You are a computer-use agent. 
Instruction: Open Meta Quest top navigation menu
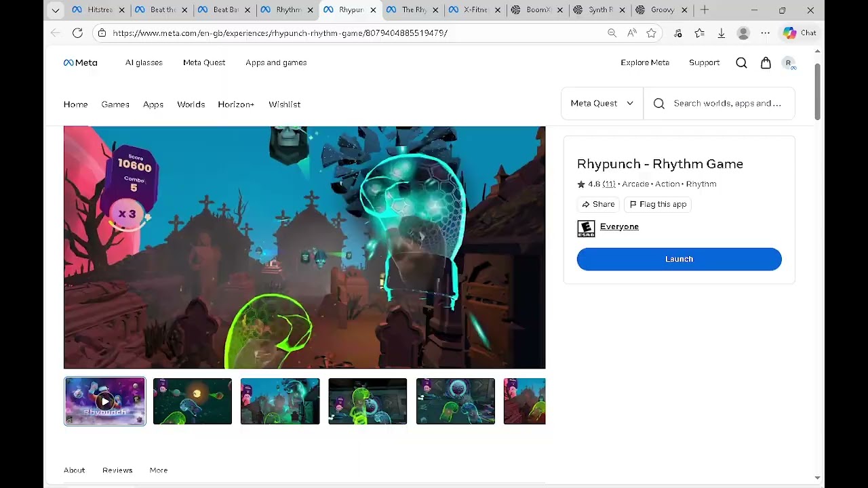pyautogui.click(x=204, y=62)
